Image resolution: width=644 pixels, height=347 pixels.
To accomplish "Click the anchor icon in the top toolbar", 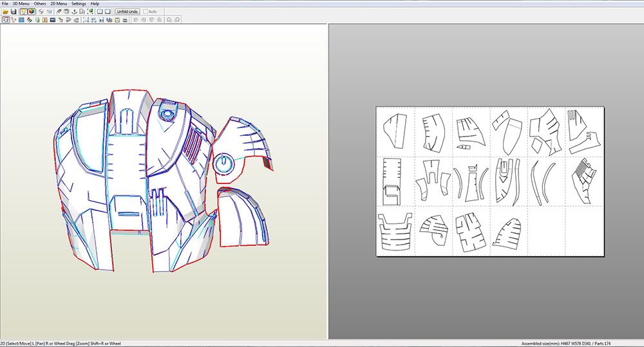I will (x=74, y=12).
